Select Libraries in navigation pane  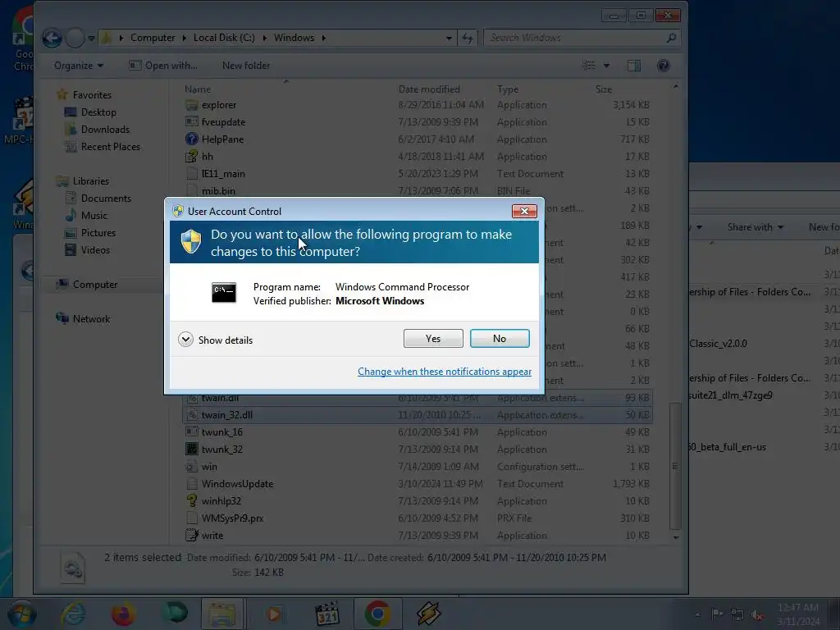click(x=90, y=181)
